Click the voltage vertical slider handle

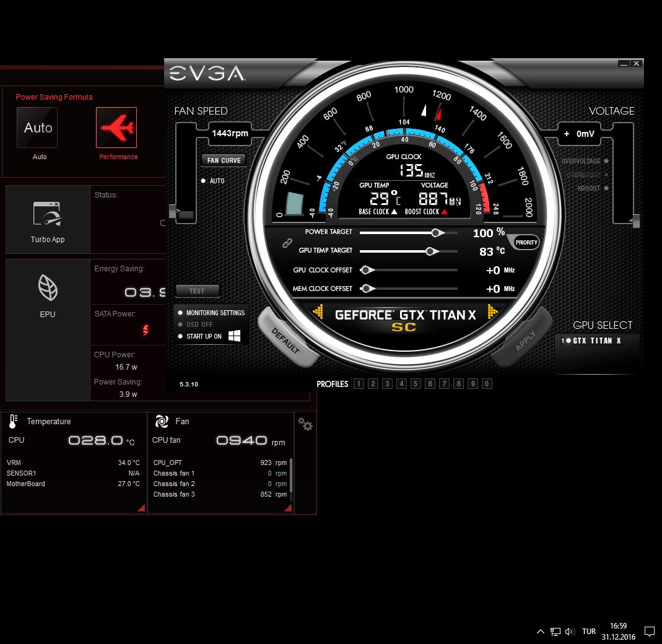[x=636, y=221]
